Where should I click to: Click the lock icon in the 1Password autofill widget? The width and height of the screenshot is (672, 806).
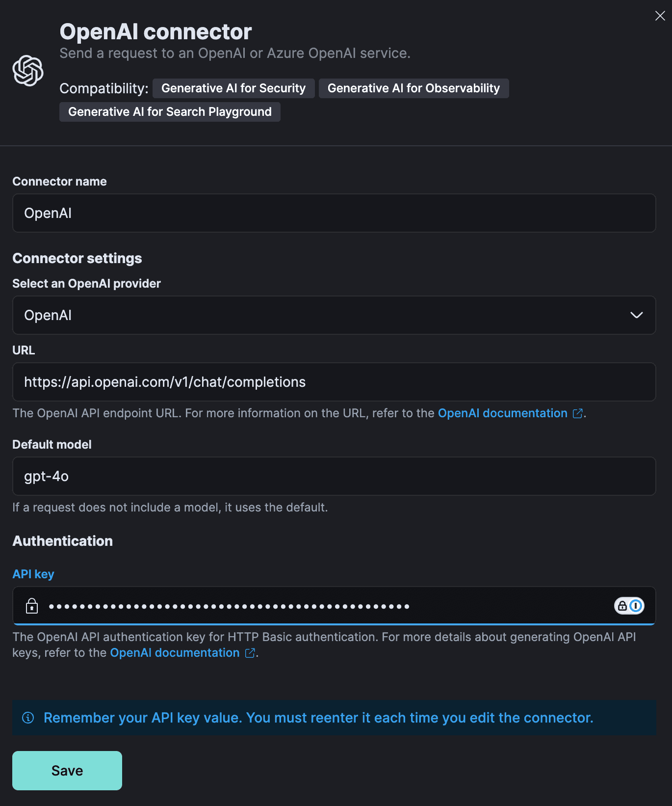point(621,606)
